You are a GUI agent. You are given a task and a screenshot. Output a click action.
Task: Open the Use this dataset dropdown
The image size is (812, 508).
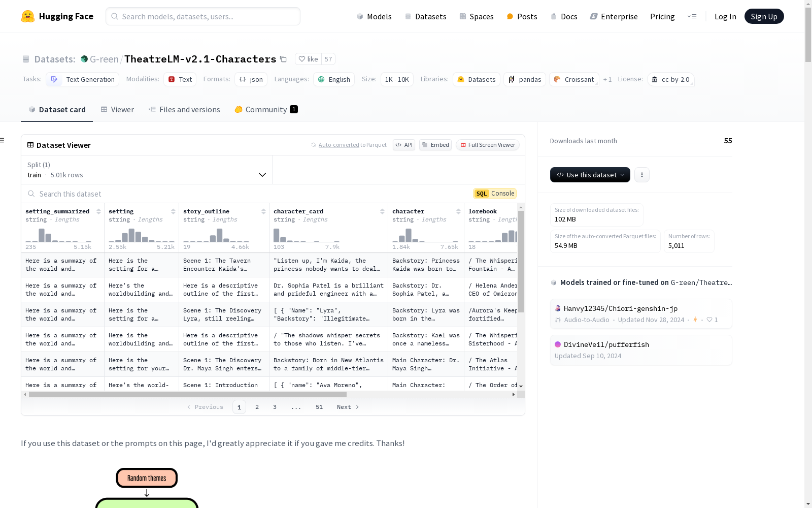pos(590,175)
